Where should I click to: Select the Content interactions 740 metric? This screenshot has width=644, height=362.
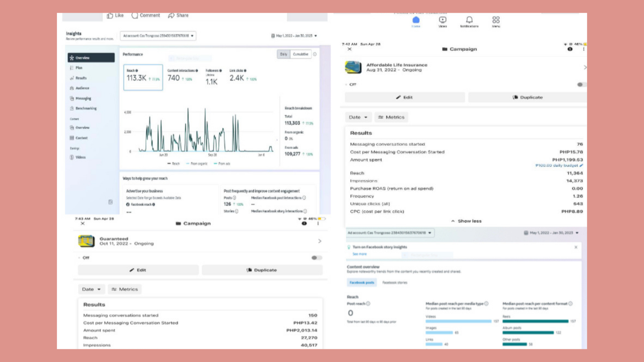coord(182,76)
